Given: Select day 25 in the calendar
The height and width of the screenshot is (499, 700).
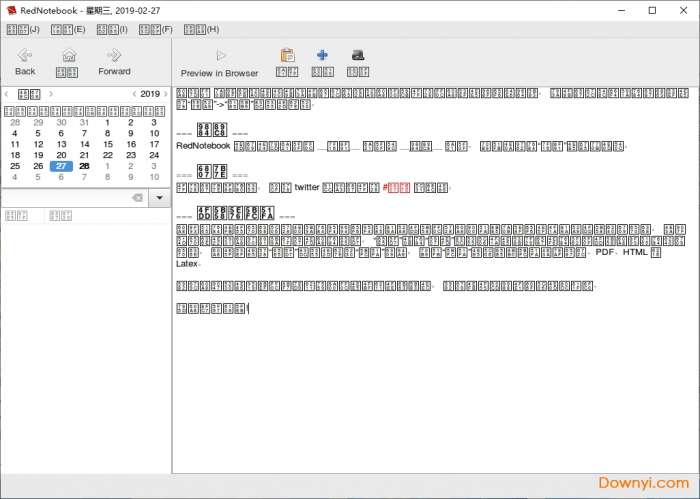Looking at the screenshot, I should click(x=15, y=166).
